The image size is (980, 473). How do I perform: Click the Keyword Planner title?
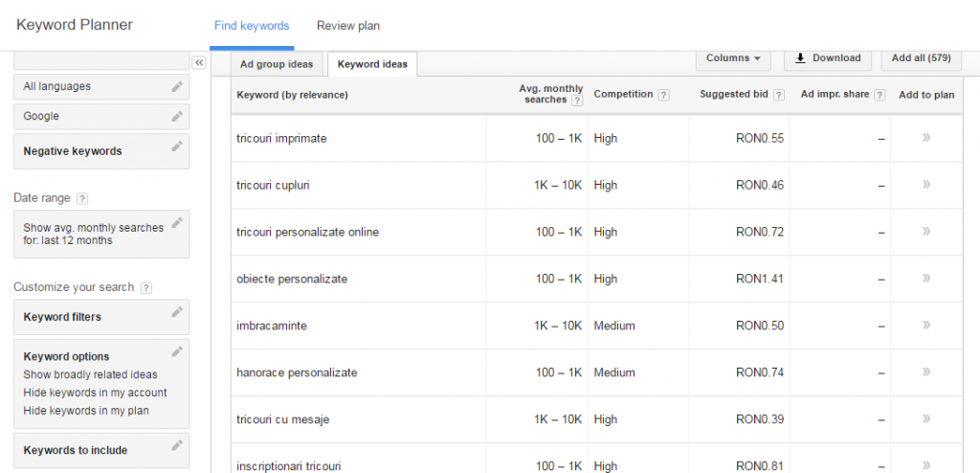coord(75,26)
